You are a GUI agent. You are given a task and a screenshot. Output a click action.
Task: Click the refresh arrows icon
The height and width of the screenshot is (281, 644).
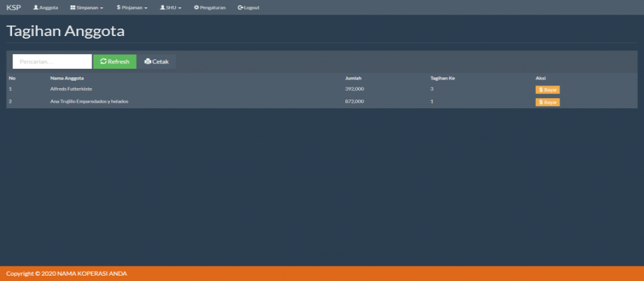pos(103,61)
